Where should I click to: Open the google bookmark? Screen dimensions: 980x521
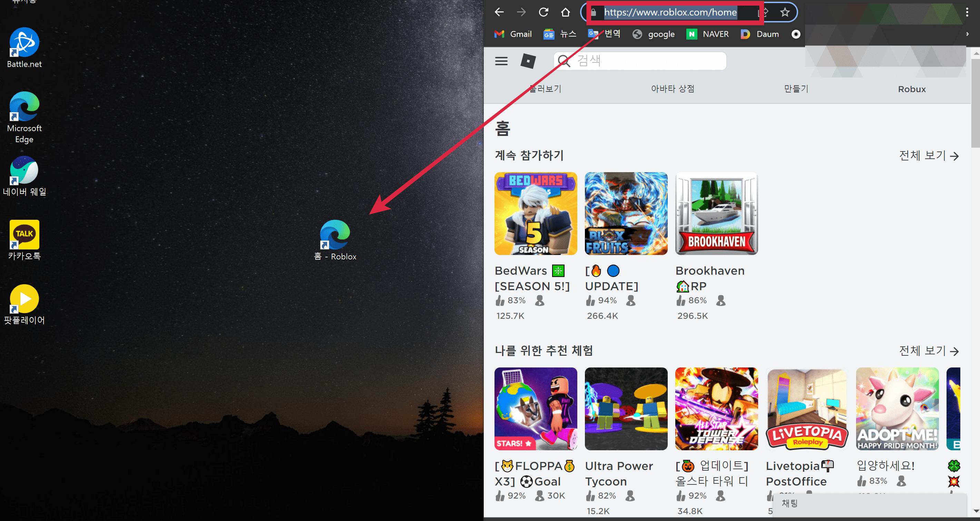(654, 34)
